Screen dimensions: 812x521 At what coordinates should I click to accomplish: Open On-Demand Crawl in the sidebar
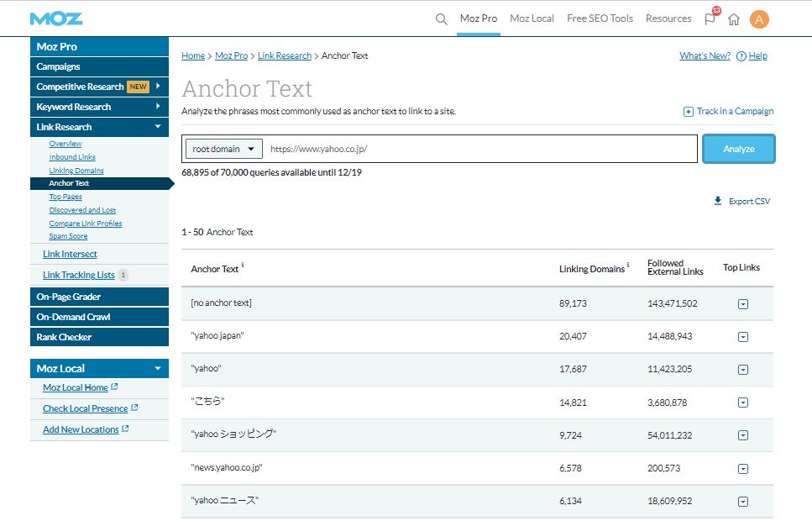(x=99, y=317)
